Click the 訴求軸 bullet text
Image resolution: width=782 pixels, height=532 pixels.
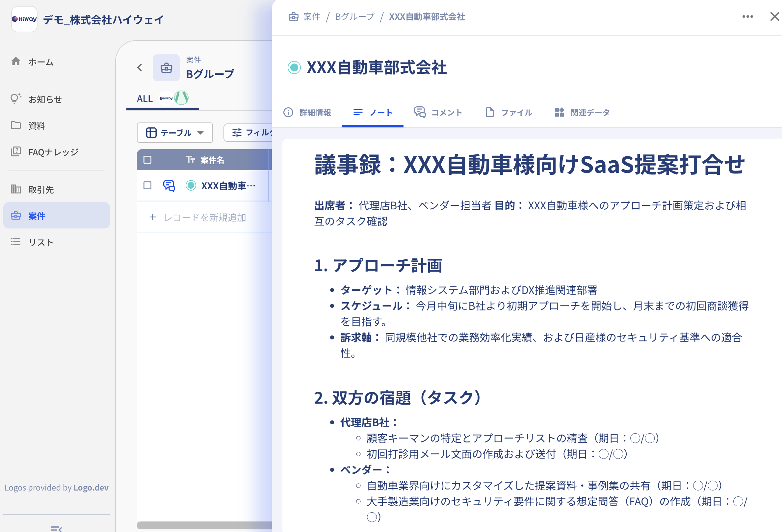pyautogui.click(x=541, y=345)
